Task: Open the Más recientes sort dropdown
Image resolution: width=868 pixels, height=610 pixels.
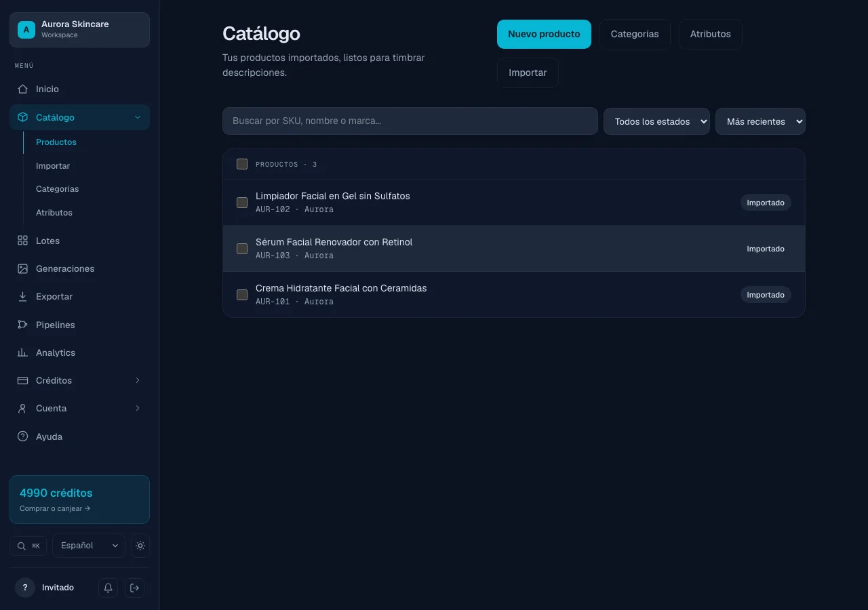Action: (x=760, y=121)
